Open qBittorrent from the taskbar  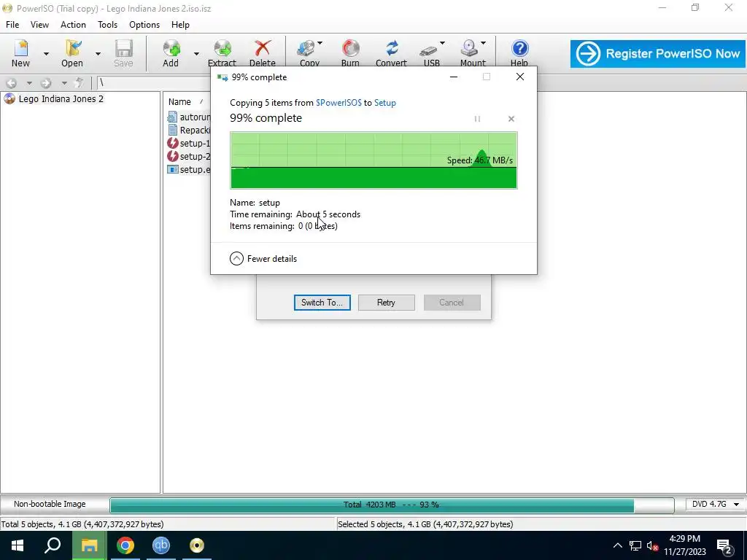pos(161,545)
